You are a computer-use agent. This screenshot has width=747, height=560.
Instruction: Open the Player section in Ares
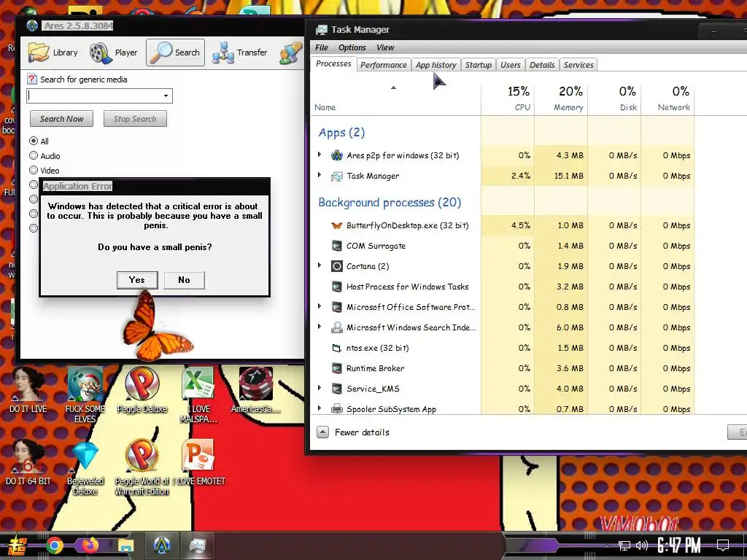[113, 52]
